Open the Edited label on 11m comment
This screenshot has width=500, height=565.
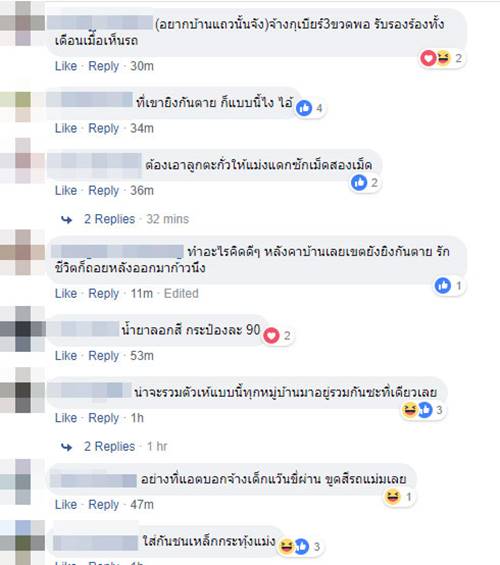(x=181, y=294)
